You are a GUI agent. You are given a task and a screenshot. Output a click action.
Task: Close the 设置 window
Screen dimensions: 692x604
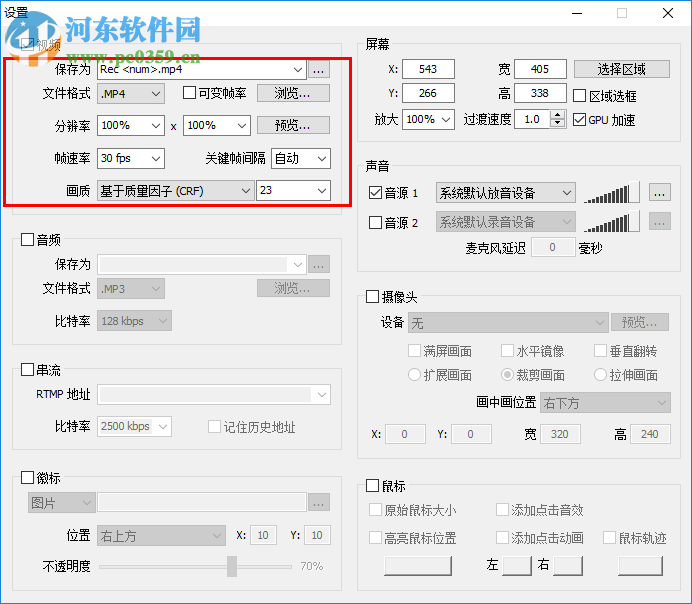click(x=668, y=13)
